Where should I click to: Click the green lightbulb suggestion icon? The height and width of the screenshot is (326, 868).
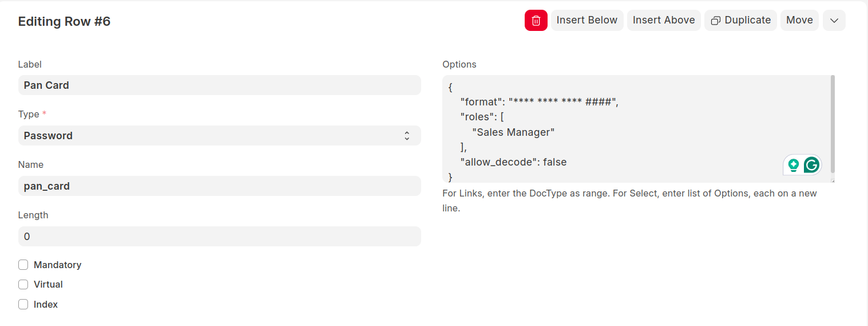[793, 165]
